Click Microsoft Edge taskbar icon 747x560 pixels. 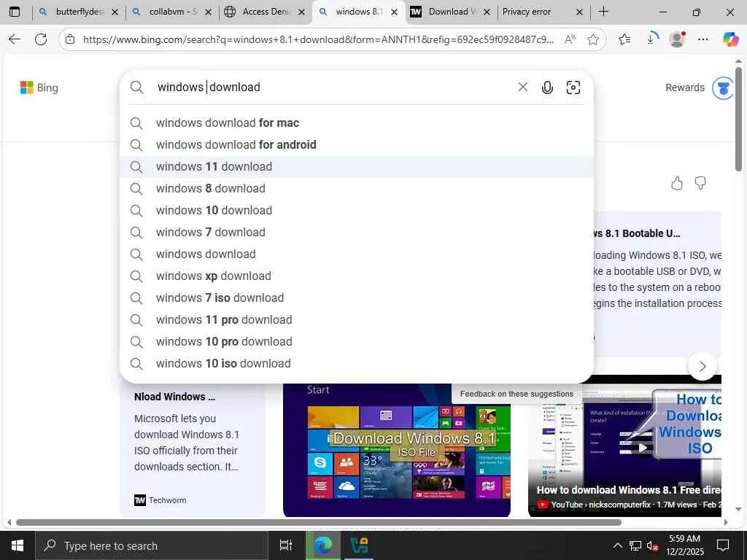pos(323,545)
